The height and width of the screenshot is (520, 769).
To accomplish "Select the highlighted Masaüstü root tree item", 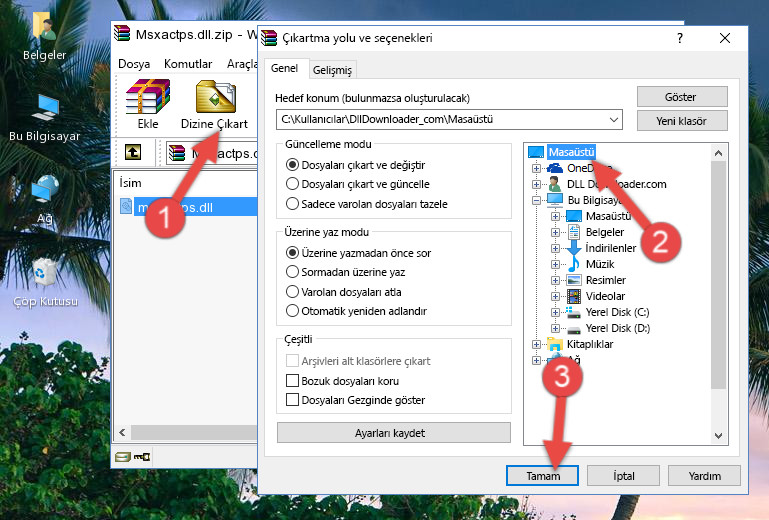I will 571,152.
